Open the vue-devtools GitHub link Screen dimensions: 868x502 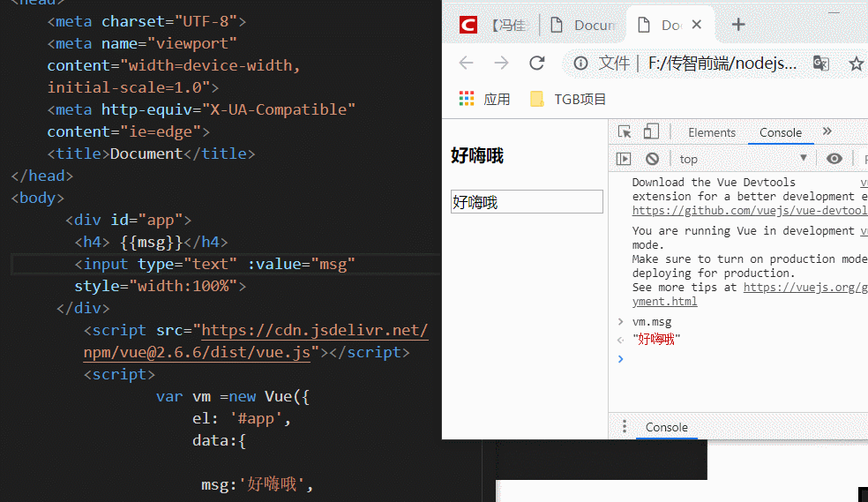750,211
